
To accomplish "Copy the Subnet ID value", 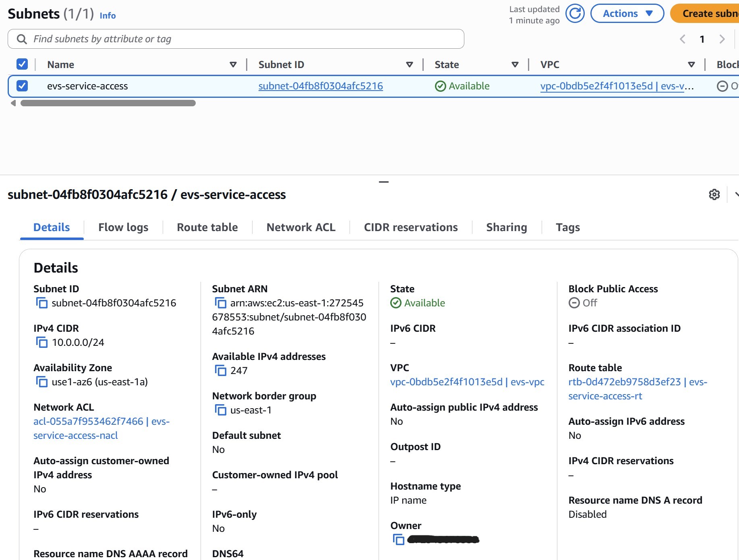I will pyautogui.click(x=42, y=303).
